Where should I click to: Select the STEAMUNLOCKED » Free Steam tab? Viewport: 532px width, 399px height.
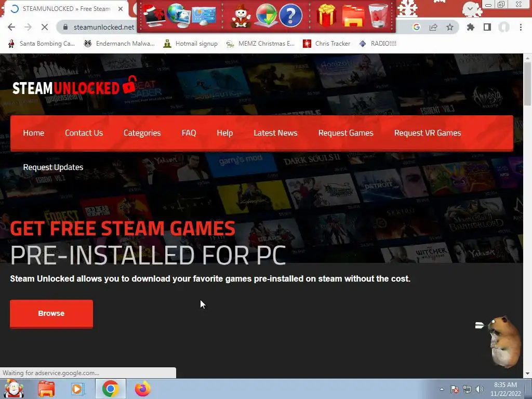[x=66, y=9]
